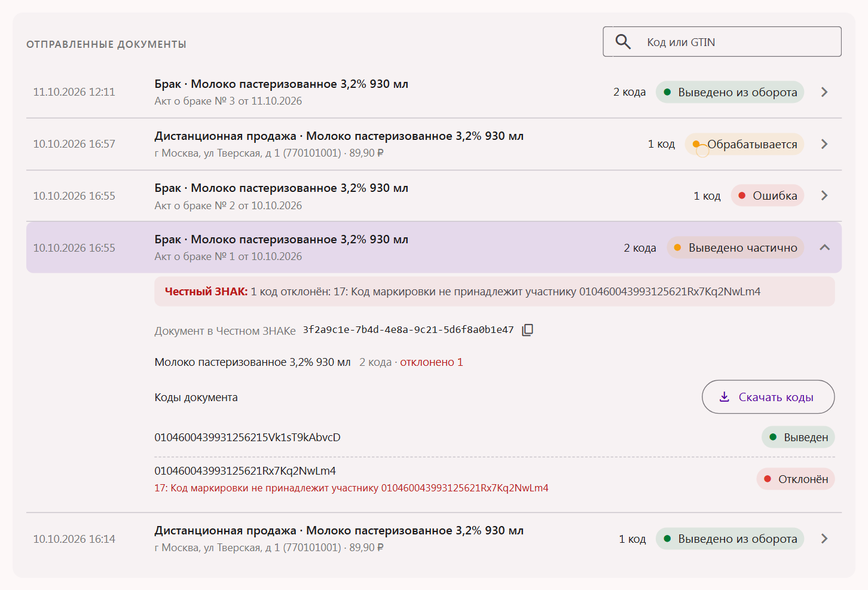
Task: Click the timestamp '10.10.2026 16:57'
Action: pos(74,144)
